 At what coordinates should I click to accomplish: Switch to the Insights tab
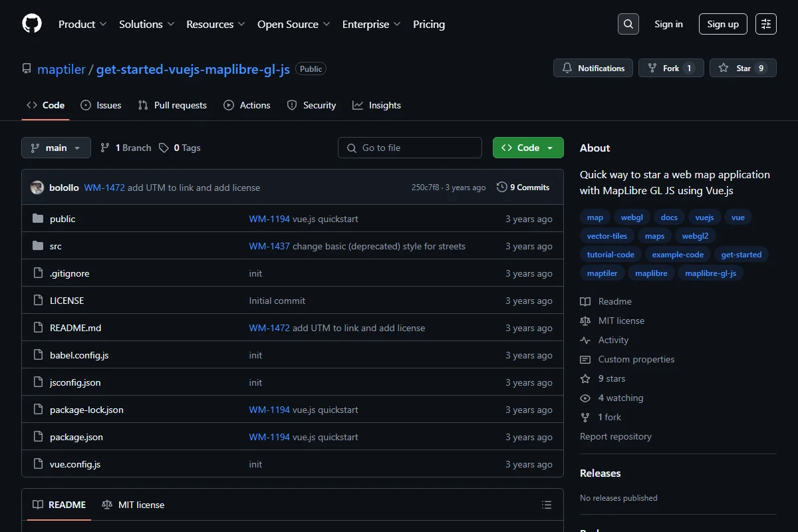376,105
